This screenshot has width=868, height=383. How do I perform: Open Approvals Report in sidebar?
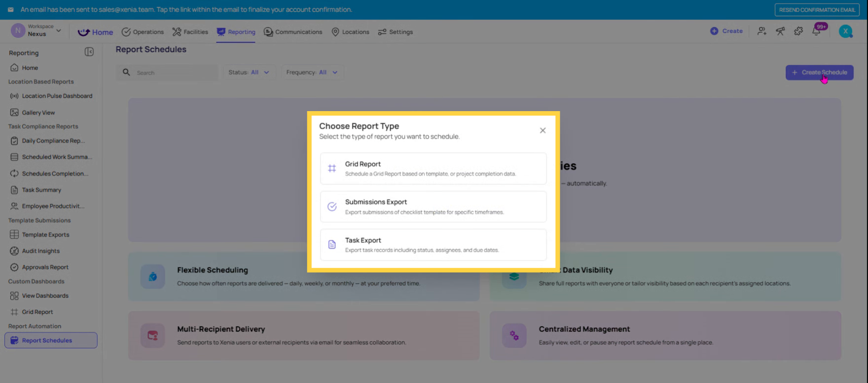tap(51, 267)
